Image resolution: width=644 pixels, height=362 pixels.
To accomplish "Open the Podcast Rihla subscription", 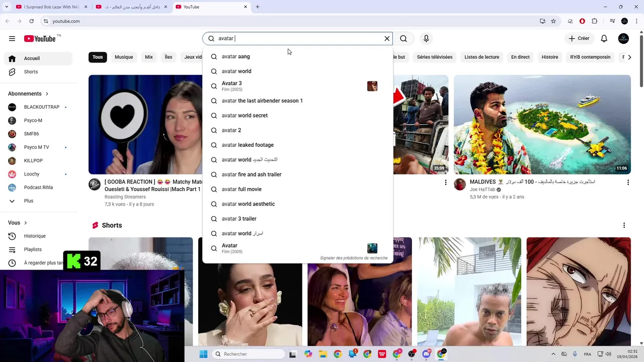I will pos(38,188).
